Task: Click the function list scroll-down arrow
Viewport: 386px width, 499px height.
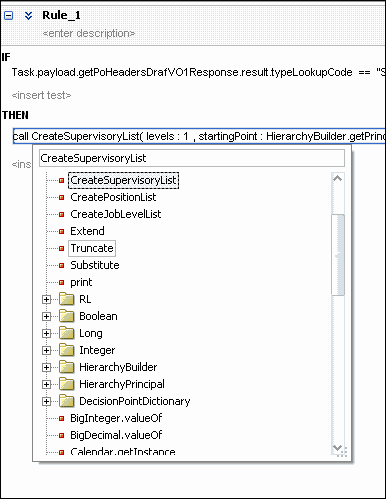Action: click(338, 447)
